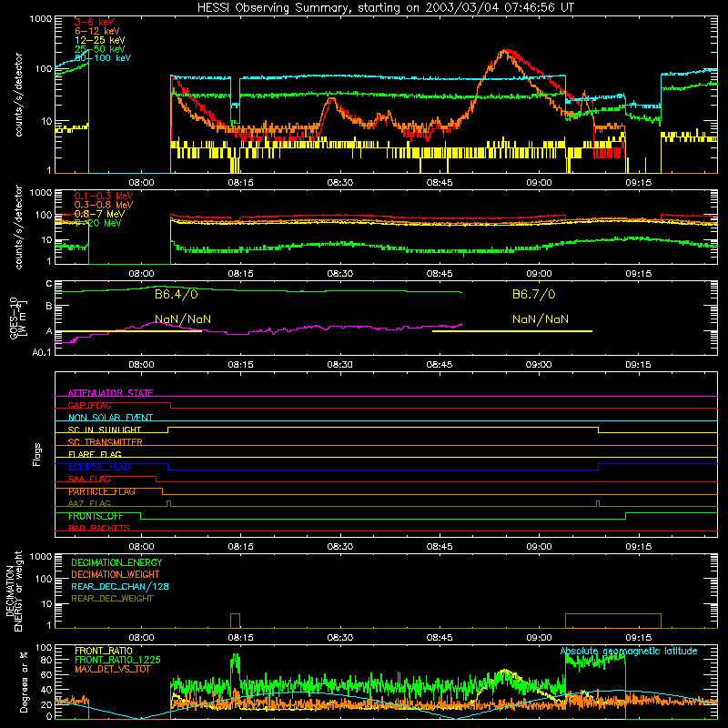Click the FRONT_RATIO legend label

(104, 651)
